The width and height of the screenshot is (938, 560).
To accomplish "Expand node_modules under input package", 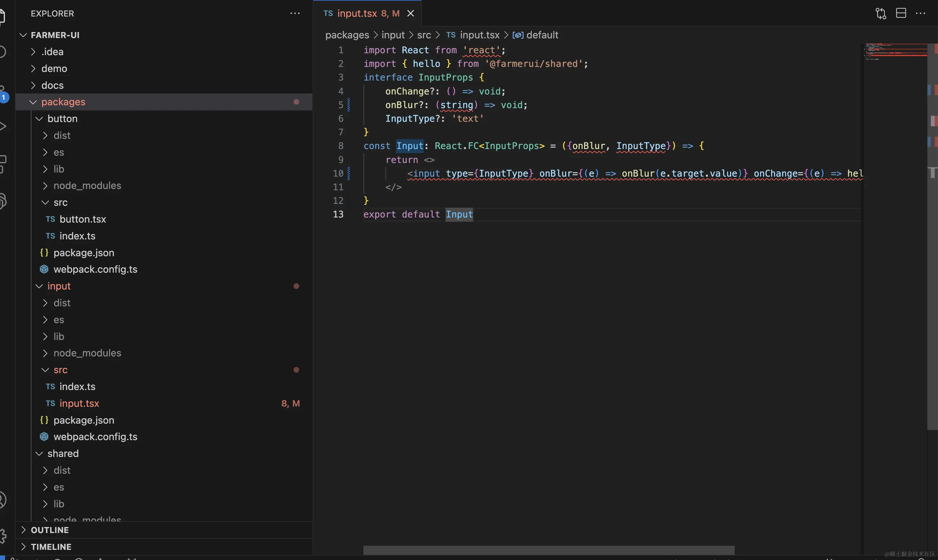I will tap(164, 353).
